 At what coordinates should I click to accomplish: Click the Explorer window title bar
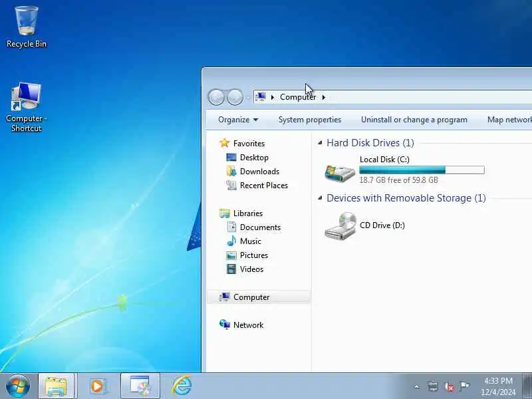click(367, 76)
